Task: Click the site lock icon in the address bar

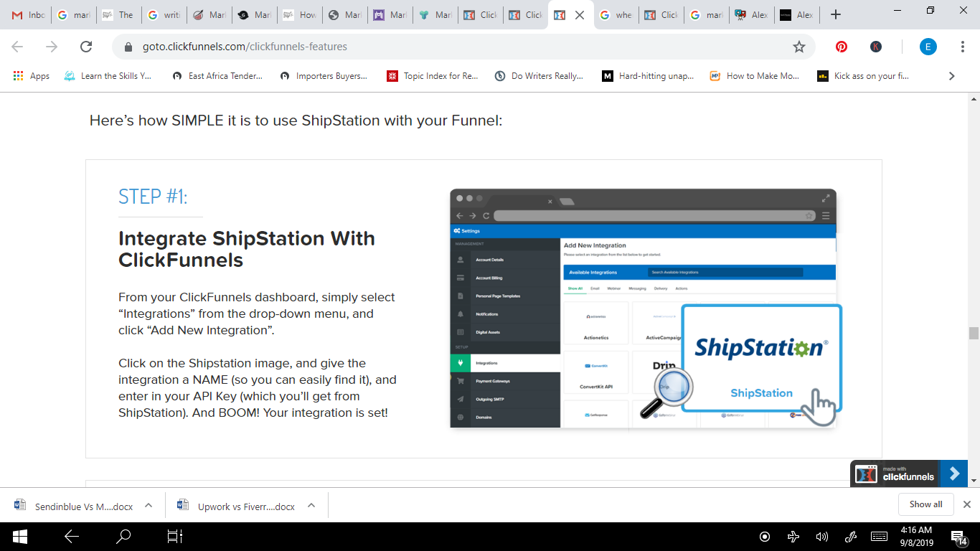Action: point(129,47)
